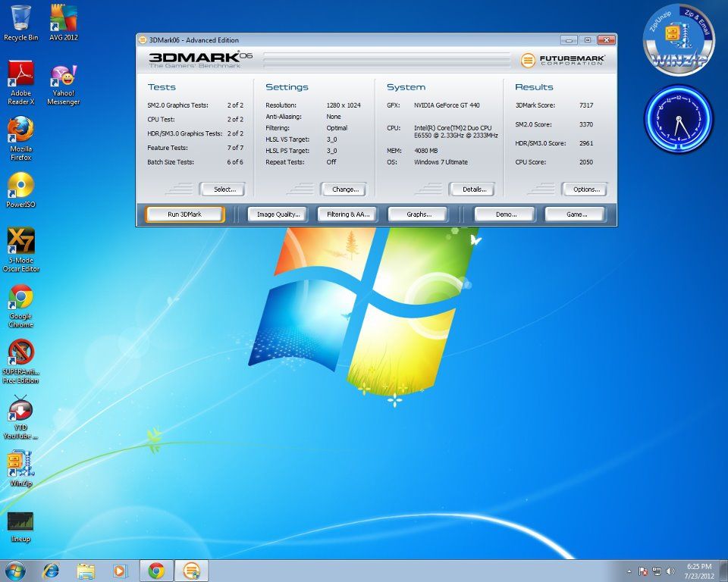The height and width of the screenshot is (582, 728).
Task: Select the Google Chrome desktop icon
Action: tap(21, 306)
